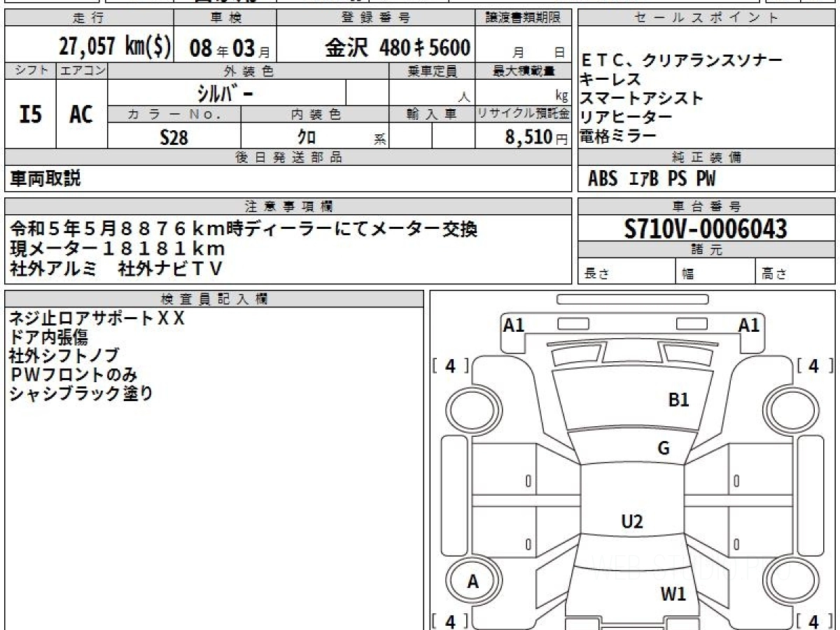
Task: Select the inspection date 08年03月
Action: point(230,48)
